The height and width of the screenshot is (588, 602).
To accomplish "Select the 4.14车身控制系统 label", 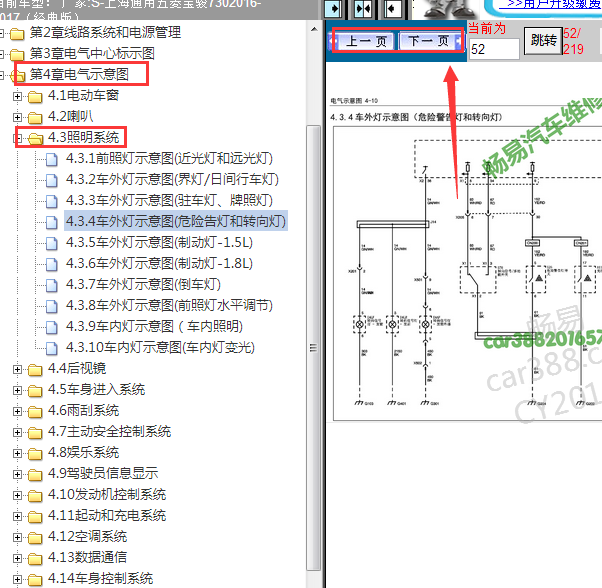I will pos(100,579).
